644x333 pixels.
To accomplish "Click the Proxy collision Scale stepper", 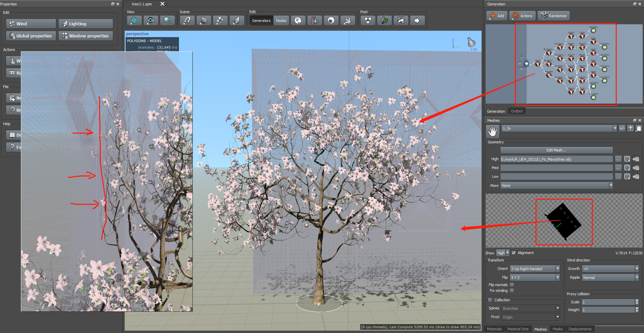I will 637,302.
